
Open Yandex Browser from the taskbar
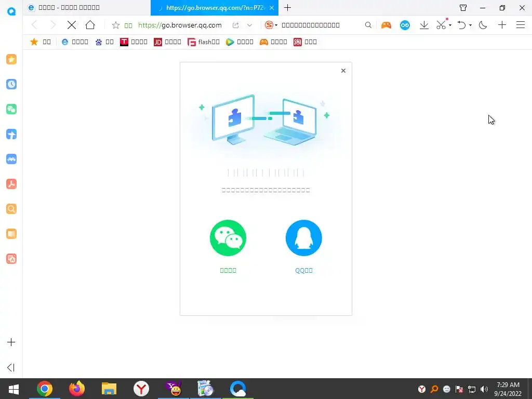(x=141, y=389)
